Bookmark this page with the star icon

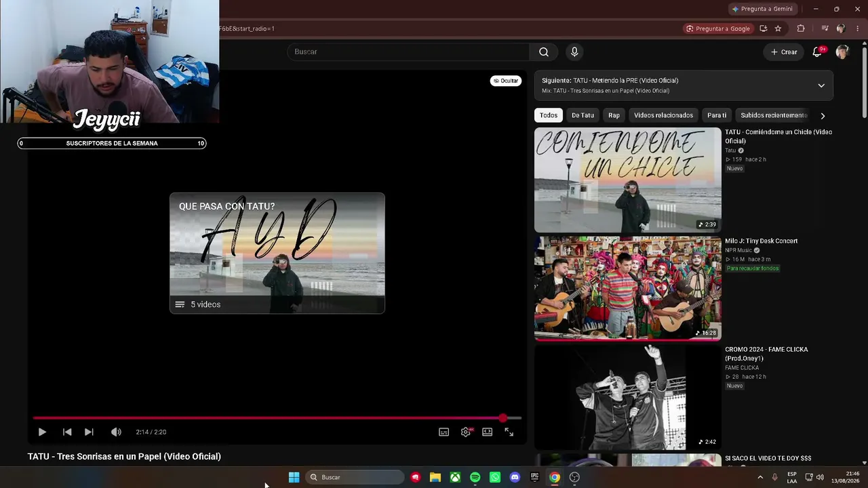pyautogui.click(x=778, y=28)
